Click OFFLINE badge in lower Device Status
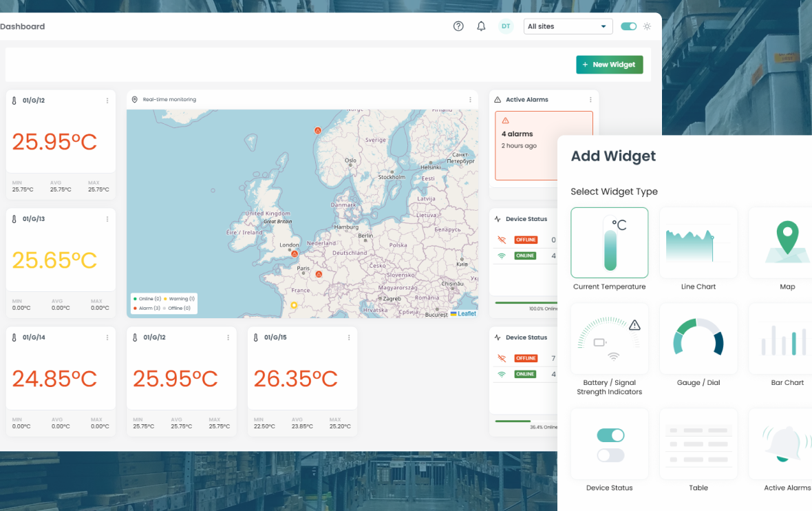812x511 pixels. click(526, 358)
